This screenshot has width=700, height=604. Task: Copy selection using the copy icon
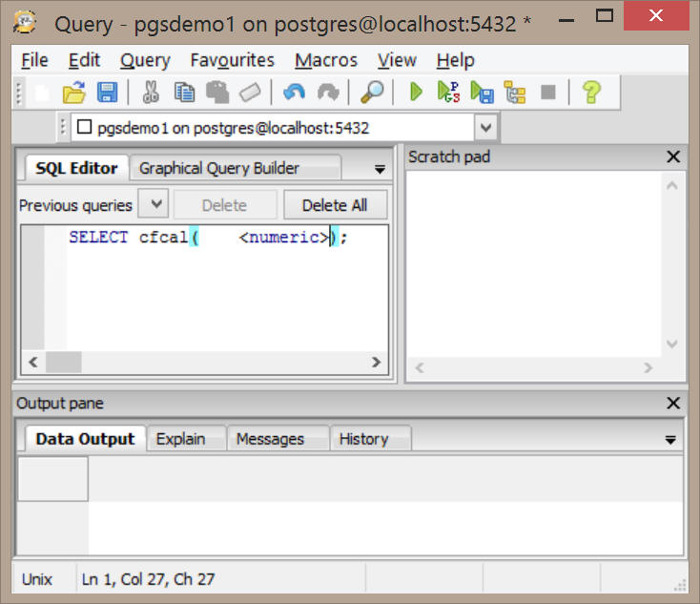(x=184, y=93)
